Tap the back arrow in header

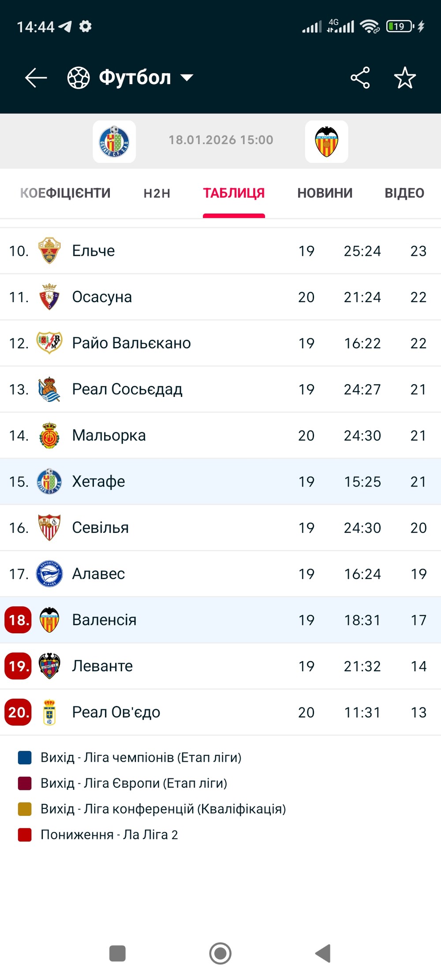36,78
